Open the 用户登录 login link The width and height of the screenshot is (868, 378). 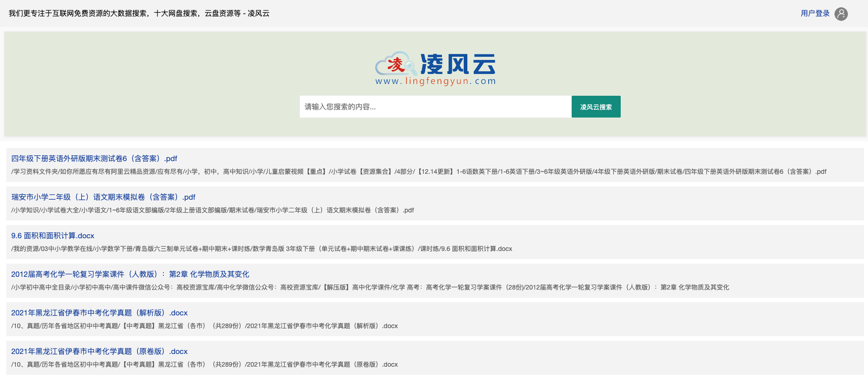coord(815,14)
